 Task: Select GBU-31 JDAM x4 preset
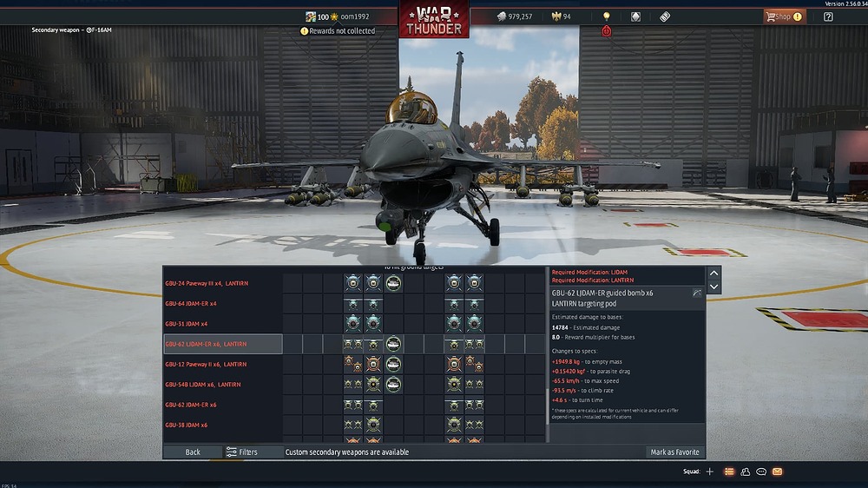(223, 324)
